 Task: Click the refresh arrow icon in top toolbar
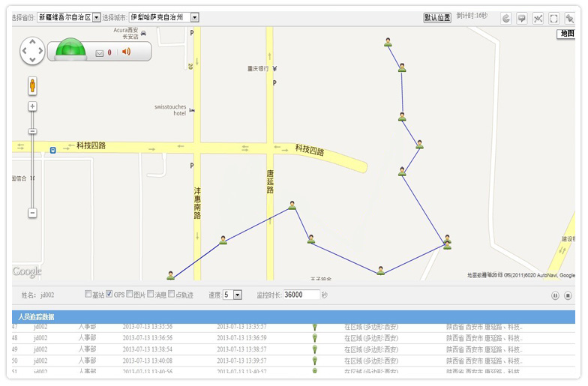[x=505, y=18]
